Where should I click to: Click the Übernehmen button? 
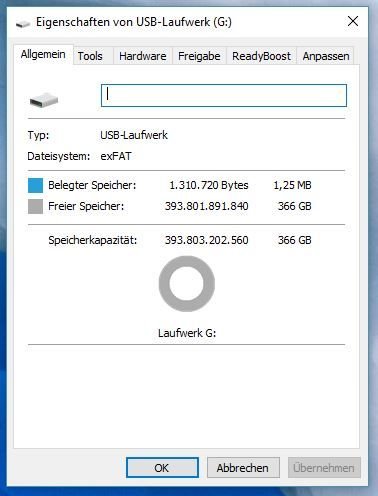click(x=324, y=468)
